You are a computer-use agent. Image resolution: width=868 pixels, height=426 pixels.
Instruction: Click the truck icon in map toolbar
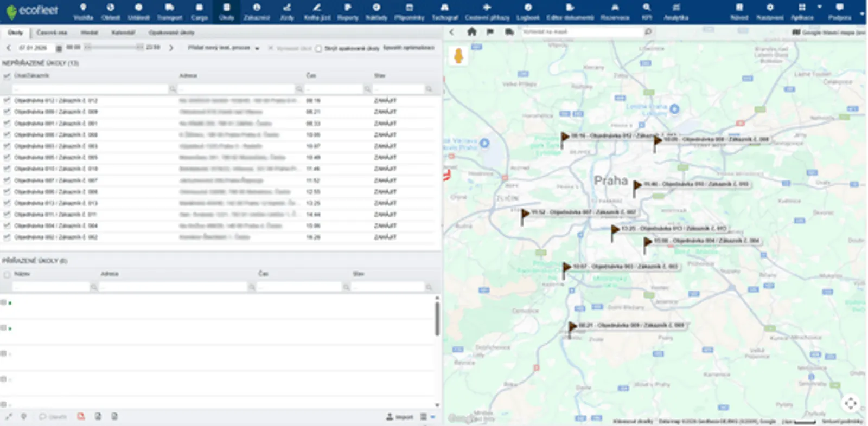click(x=509, y=32)
